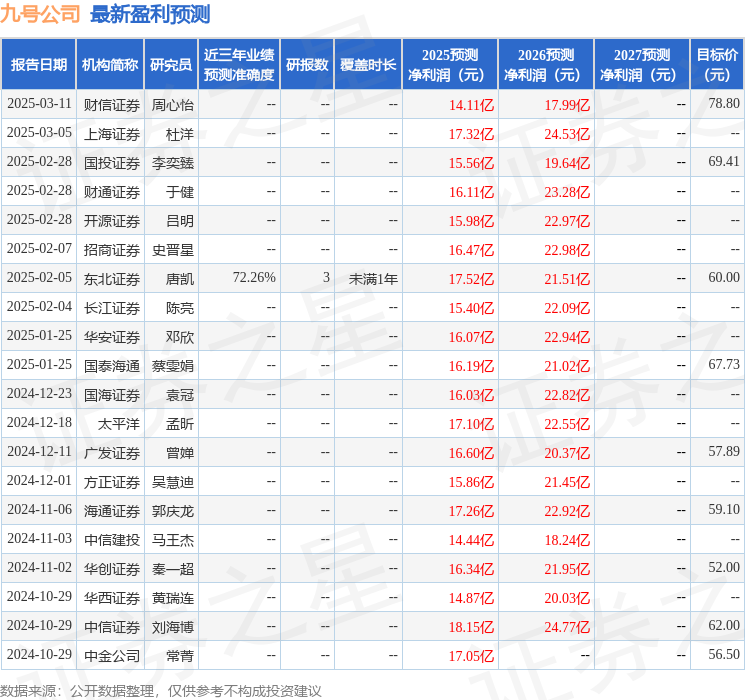Select the 2025预测净利润 column header
This screenshot has width=745, height=700.
pyautogui.click(x=450, y=65)
